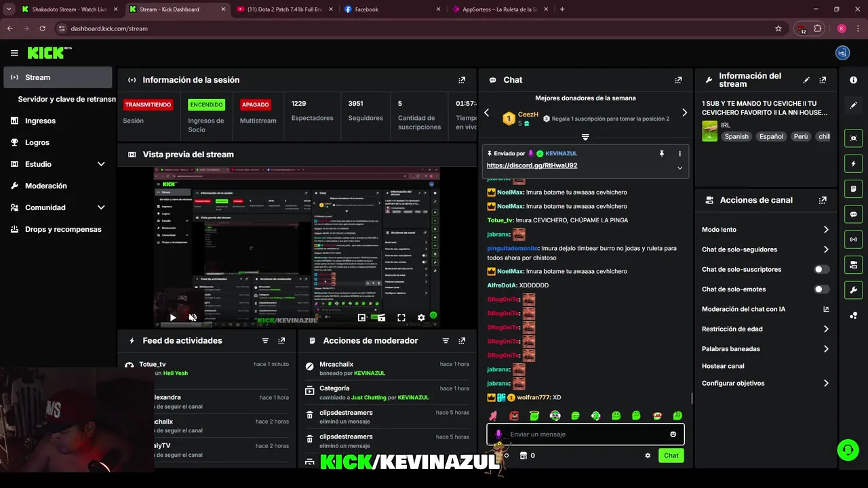Filter the Feed de actividades list

(x=265, y=341)
